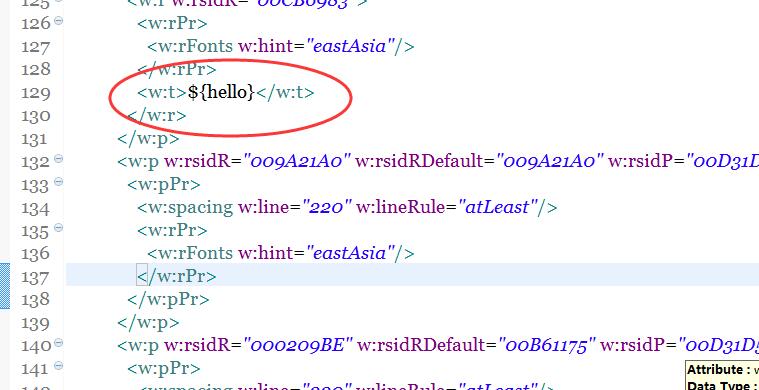Image resolution: width=759 pixels, height=390 pixels.
Task: Select the "atLeast" lineRule value on line 134
Action: [x=498, y=207]
